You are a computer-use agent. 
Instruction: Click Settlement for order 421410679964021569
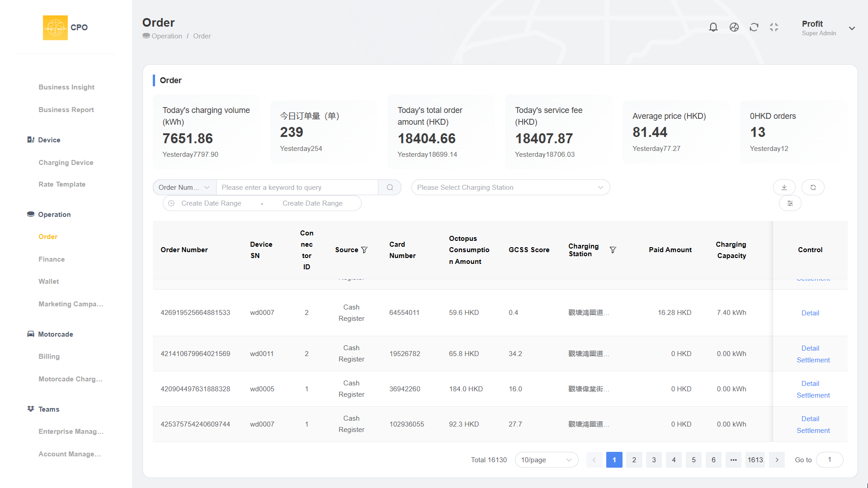click(813, 360)
